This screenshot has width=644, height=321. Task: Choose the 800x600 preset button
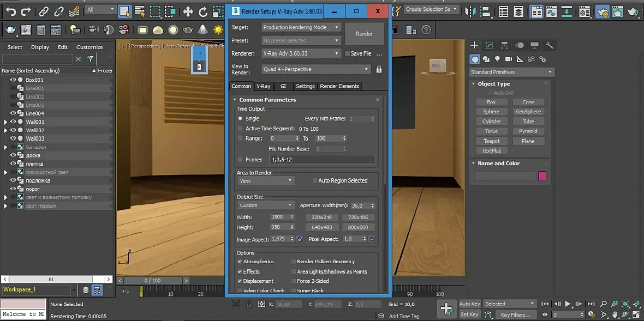pyautogui.click(x=357, y=227)
